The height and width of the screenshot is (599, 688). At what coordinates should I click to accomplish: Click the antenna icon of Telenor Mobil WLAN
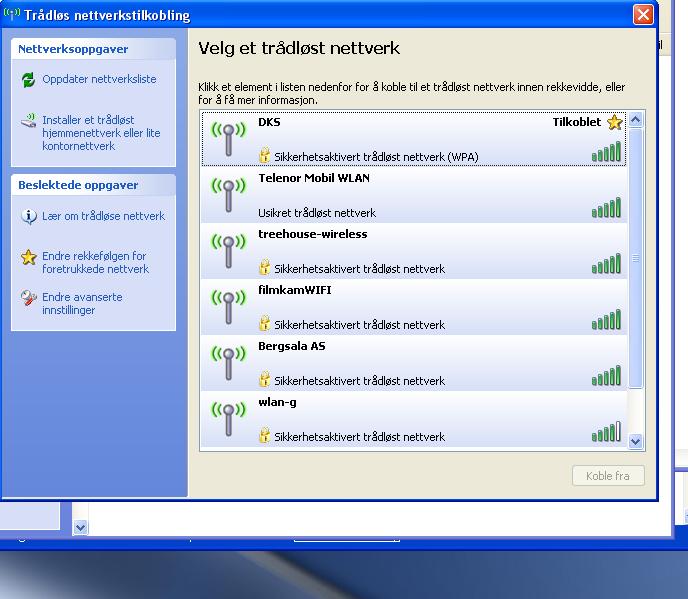click(x=229, y=195)
